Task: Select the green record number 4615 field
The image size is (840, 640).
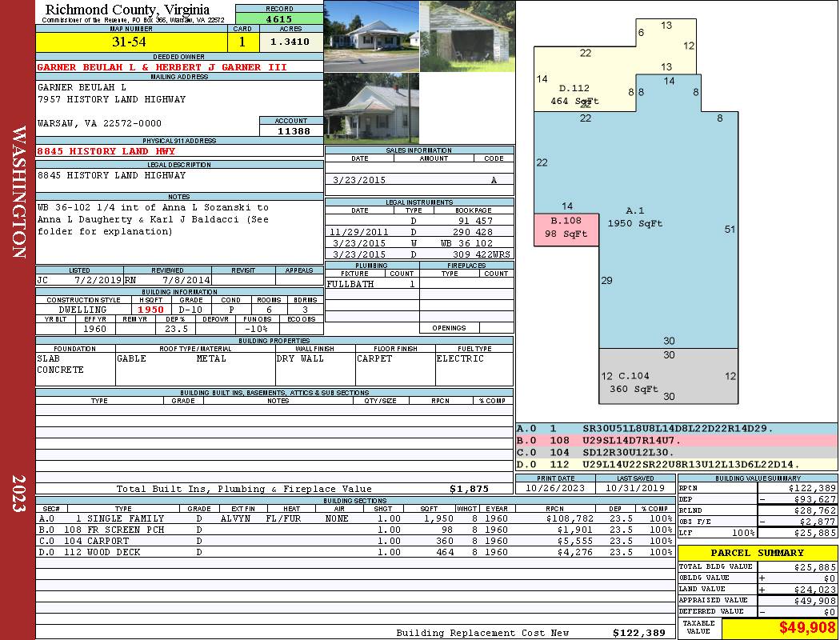Action: pyautogui.click(x=279, y=18)
